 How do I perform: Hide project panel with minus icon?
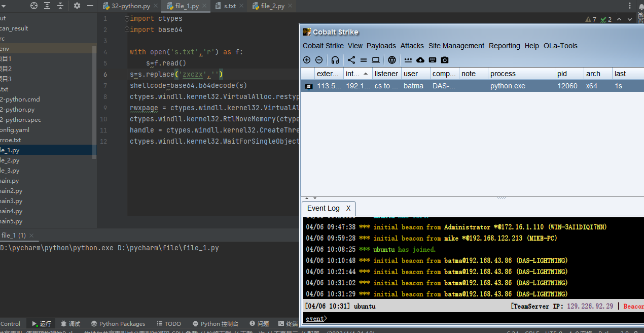click(x=90, y=6)
